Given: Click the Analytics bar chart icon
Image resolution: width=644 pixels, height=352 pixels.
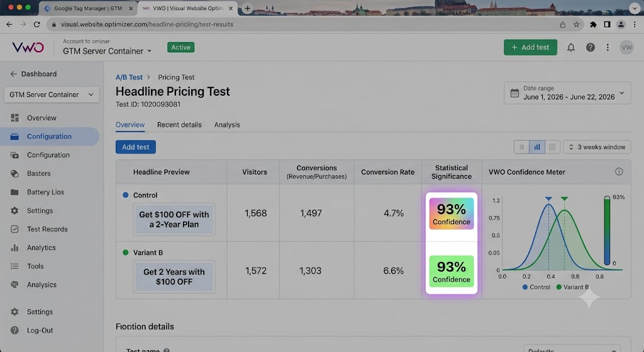Looking at the screenshot, I should tap(15, 247).
